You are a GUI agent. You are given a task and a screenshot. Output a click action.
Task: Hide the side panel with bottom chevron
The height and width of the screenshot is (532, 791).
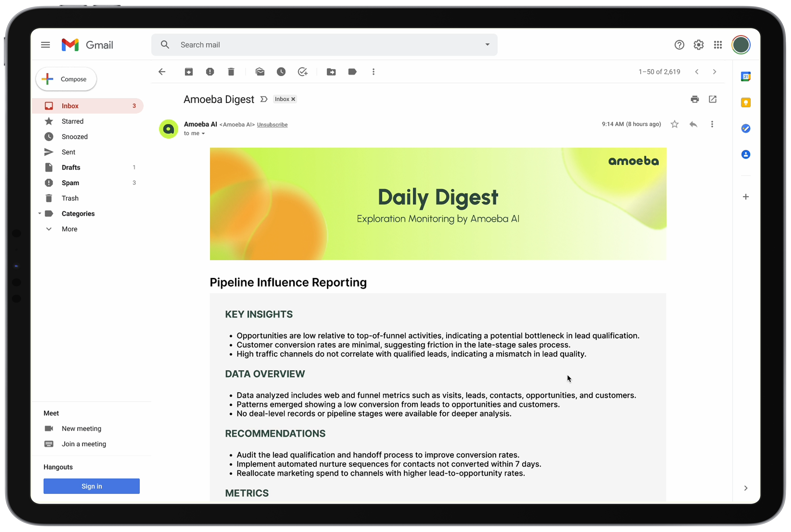(746, 488)
